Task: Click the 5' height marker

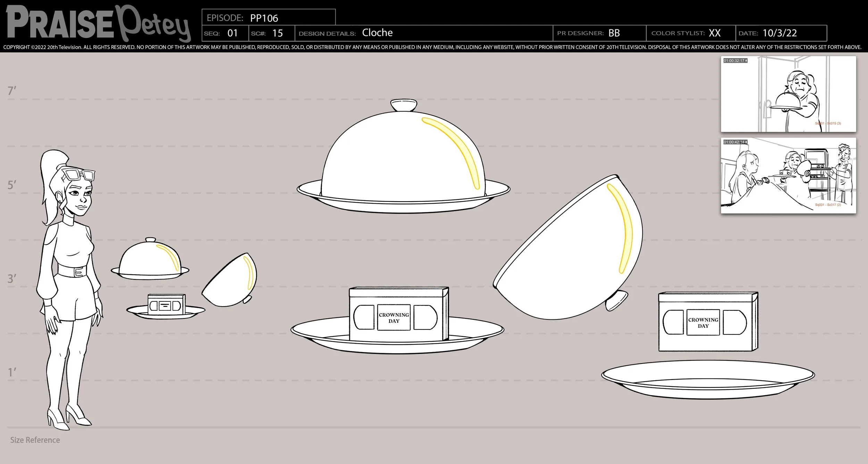Action: [12, 185]
